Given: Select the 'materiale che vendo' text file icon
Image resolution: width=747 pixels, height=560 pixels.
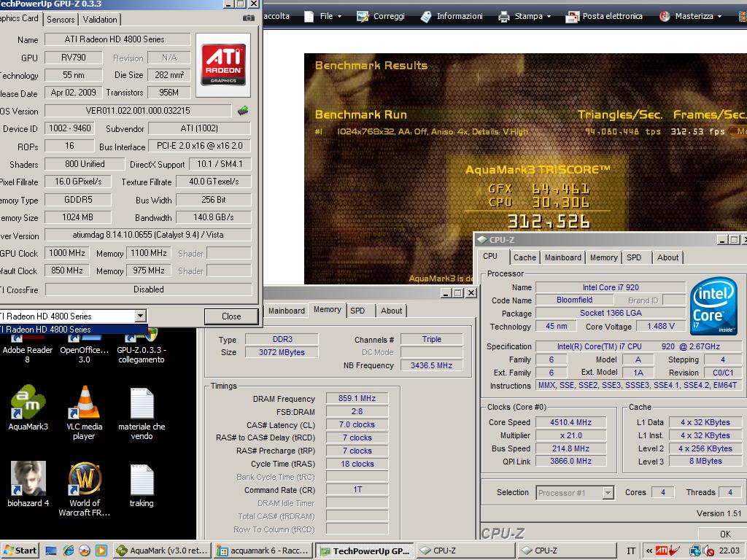Looking at the screenshot, I should click(142, 413).
